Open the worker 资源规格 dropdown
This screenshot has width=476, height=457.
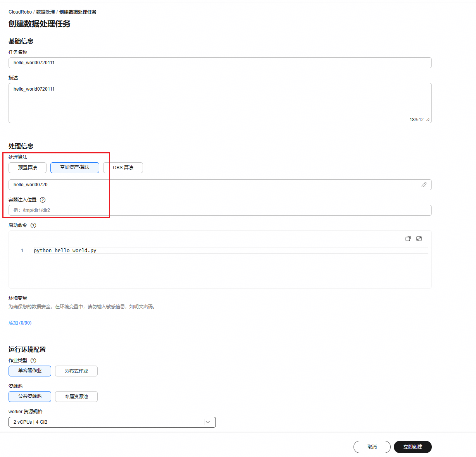click(112, 422)
